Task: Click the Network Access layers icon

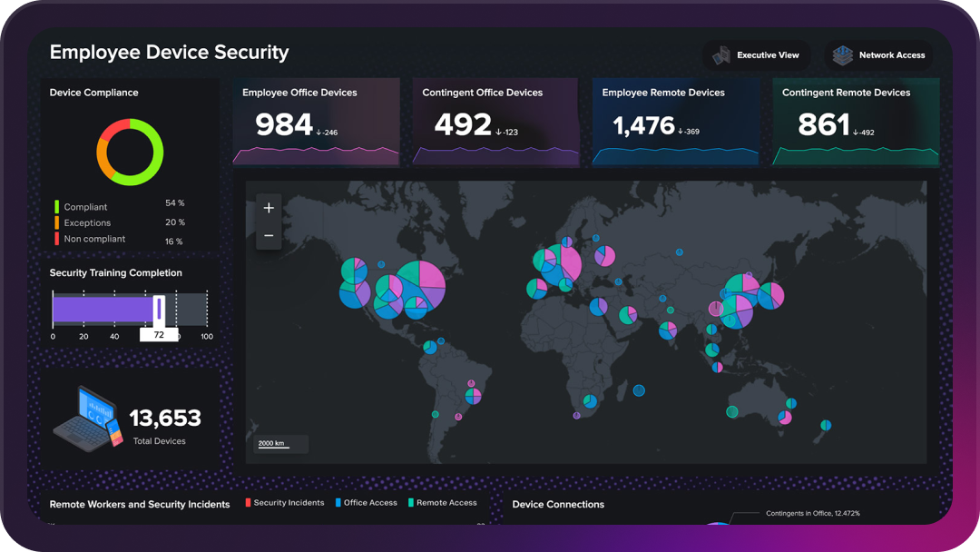Action: [x=843, y=54]
